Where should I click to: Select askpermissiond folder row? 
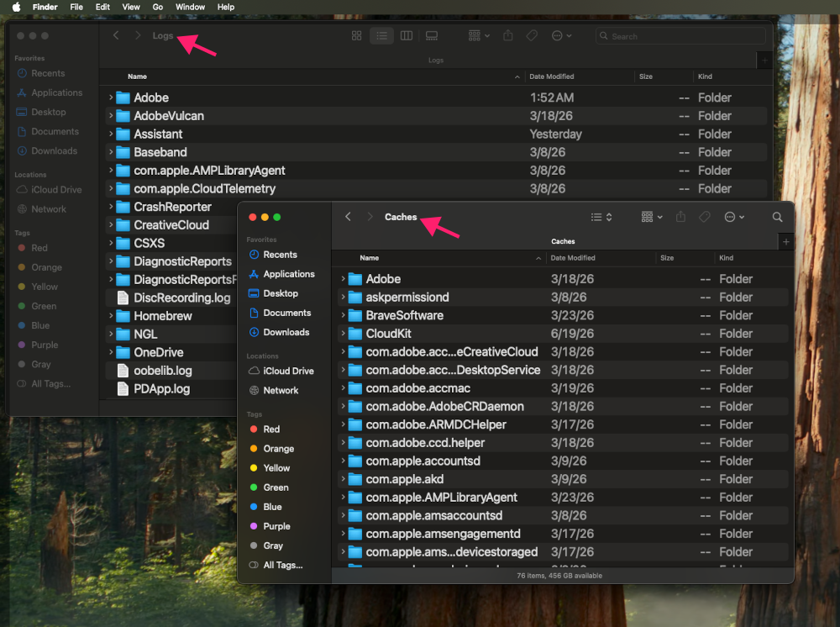[x=563, y=297]
